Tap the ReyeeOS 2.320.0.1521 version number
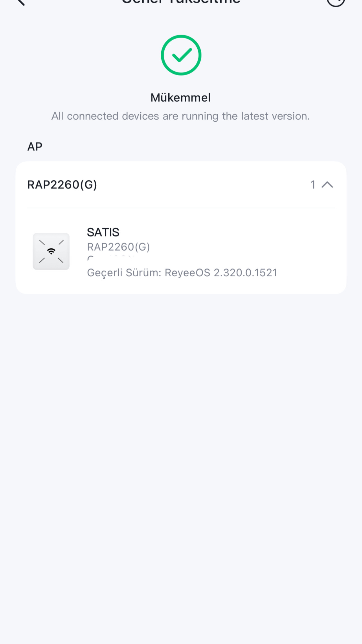The height and width of the screenshot is (644, 362). pos(221,273)
